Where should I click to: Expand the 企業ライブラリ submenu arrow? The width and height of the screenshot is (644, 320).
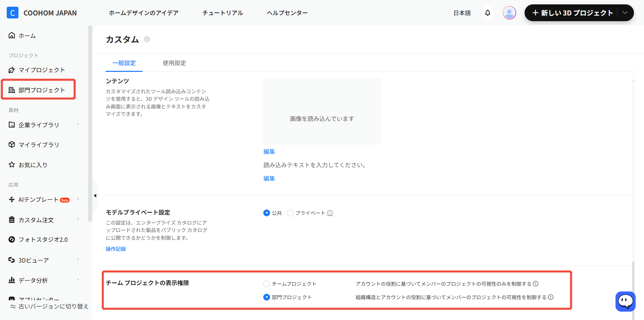pyautogui.click(x=78, y=124)
